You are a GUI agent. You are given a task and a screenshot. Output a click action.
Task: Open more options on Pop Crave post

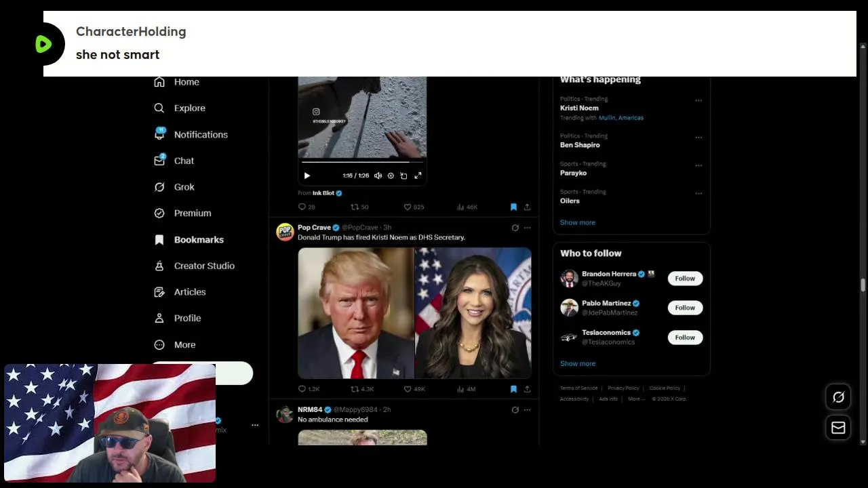click(527, 228)
